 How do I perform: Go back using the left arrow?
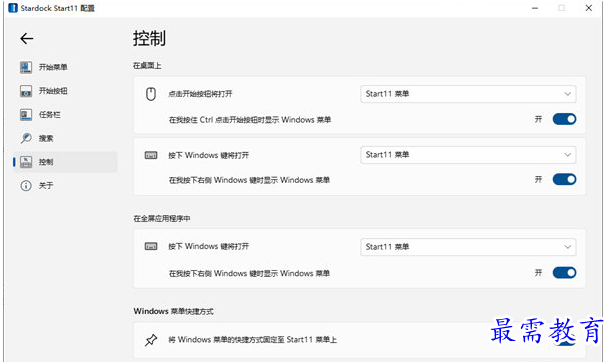(x=27, y=38)
